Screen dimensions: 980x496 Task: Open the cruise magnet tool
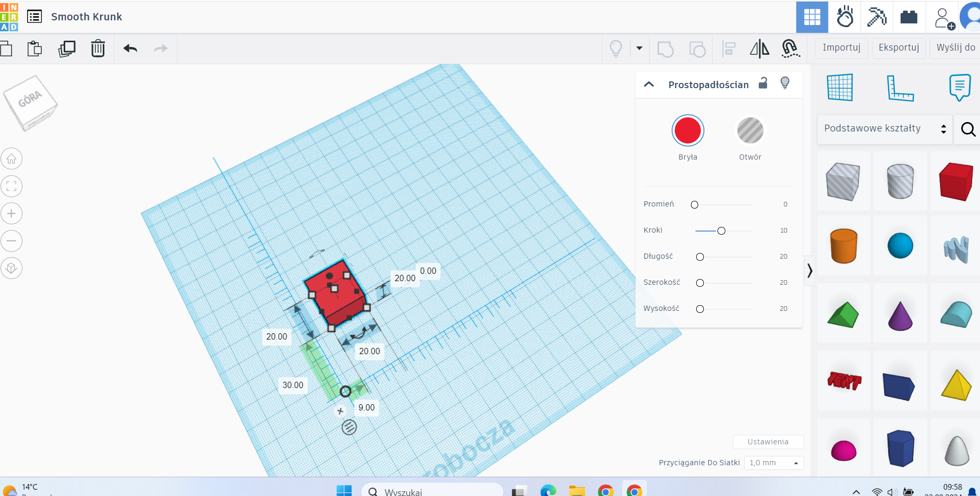pos(791,49)
